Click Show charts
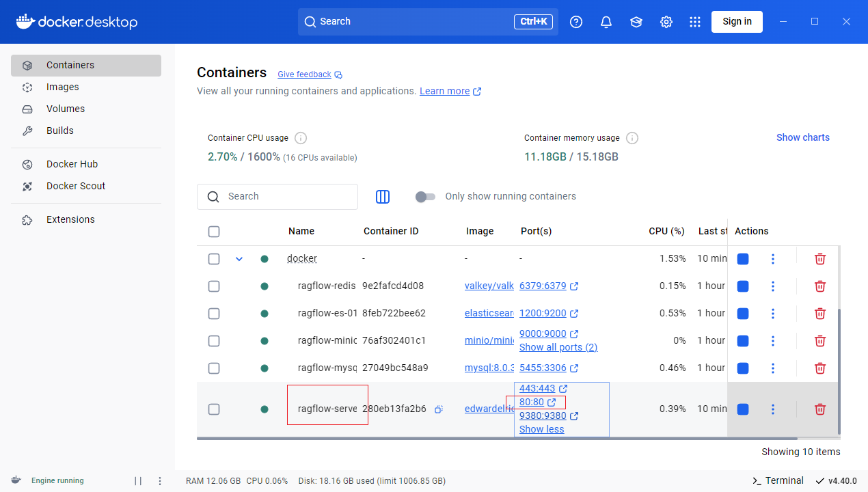Screen dimensions: 868x492 point(803,138)
